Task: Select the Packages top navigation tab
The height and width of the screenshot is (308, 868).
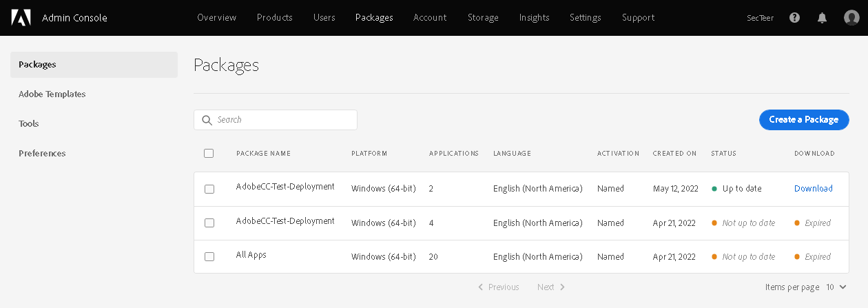Action: (374, 18)
